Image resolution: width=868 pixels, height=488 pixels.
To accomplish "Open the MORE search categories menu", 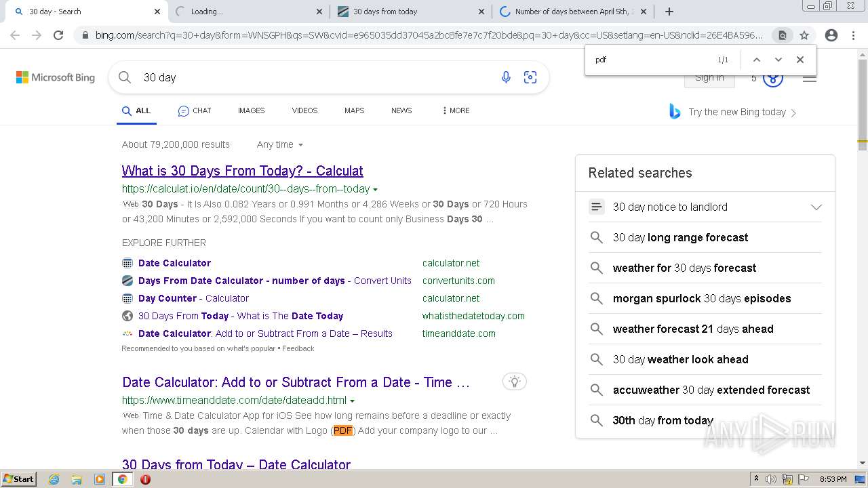I will pyautogui.click(x=456, y=110).
